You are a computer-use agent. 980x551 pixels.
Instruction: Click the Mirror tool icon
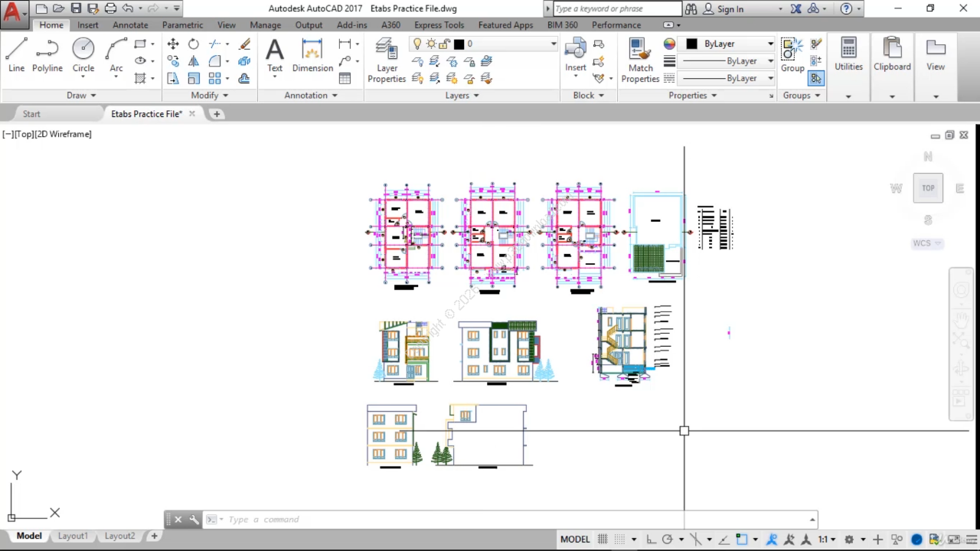click(194, 61)
